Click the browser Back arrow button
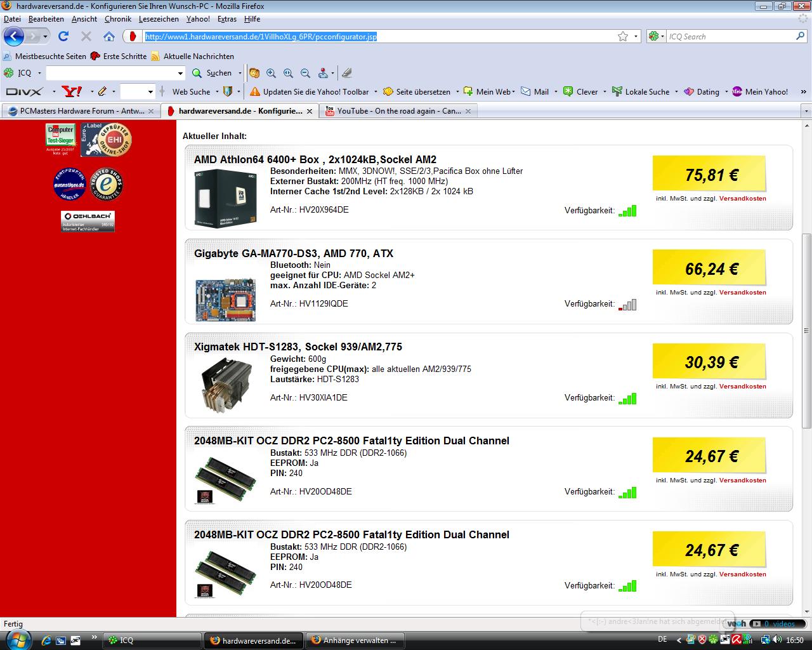 [13, 36]
